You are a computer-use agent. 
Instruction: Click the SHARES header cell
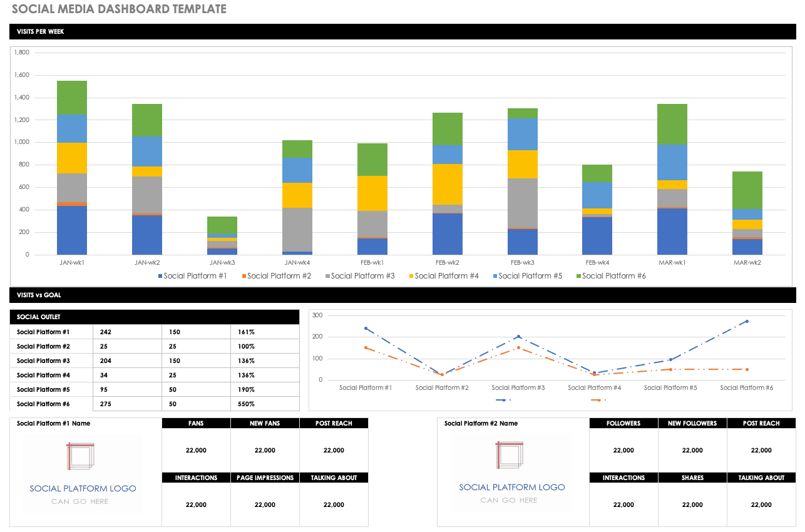[692, 478]
